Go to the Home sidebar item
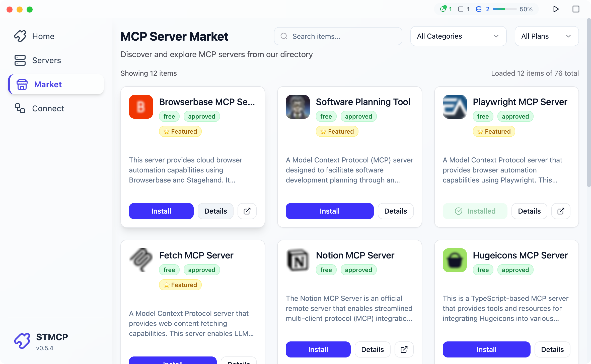Viewport: 591px width, 364px height. pos(43,36)
